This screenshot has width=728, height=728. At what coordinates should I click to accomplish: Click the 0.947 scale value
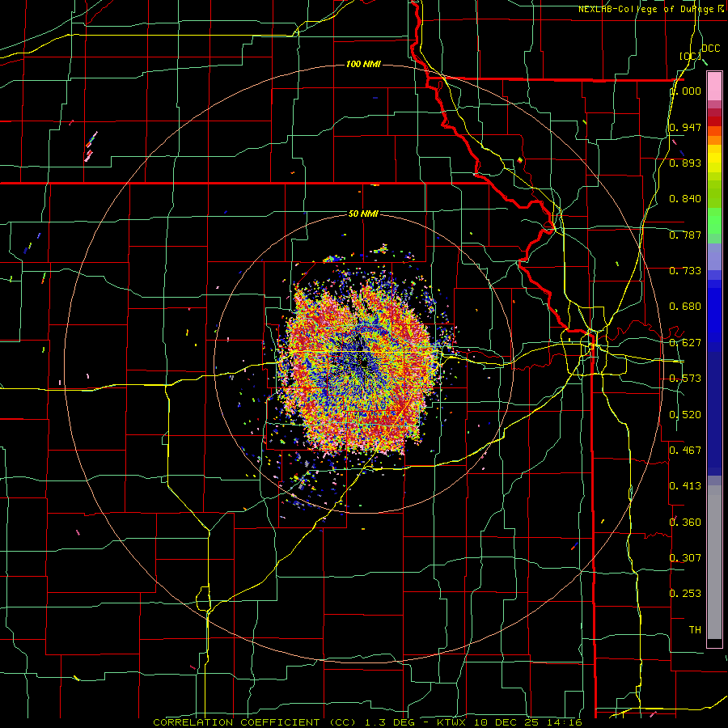685,127
